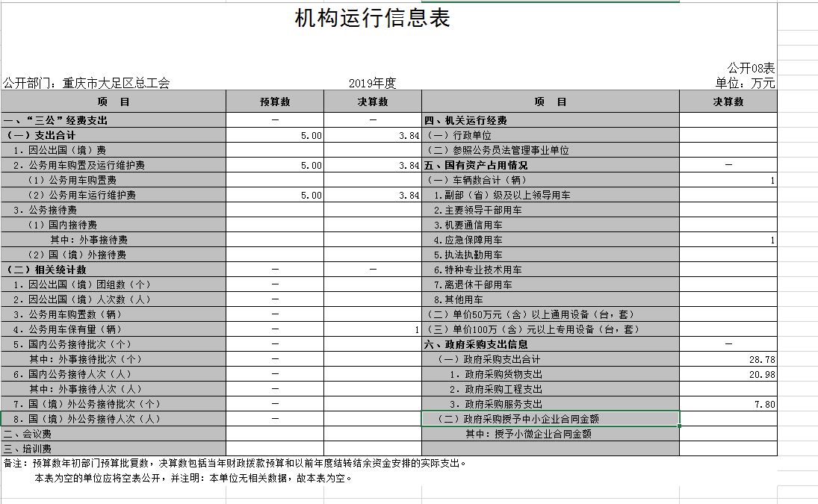818x504 pixels.
Task: Click the 20.98 value cell
Action: coord(728,374)
